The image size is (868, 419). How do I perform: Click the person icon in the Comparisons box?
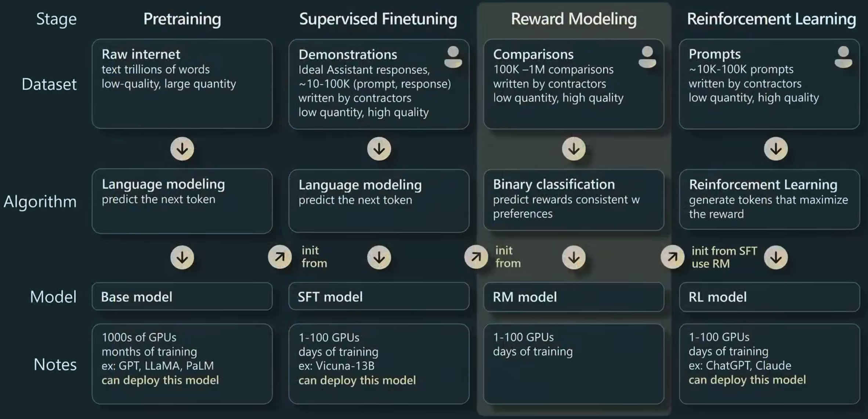click(x=647, y=57)
